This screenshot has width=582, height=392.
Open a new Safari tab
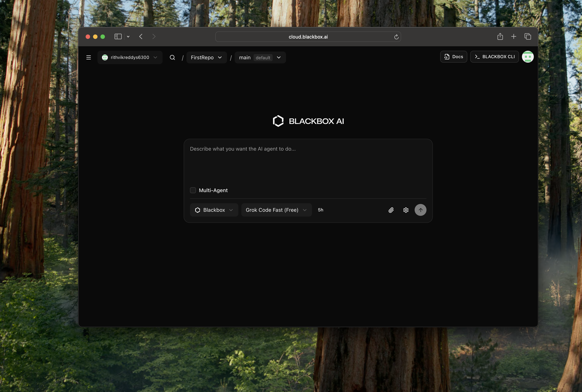(513, 36)
